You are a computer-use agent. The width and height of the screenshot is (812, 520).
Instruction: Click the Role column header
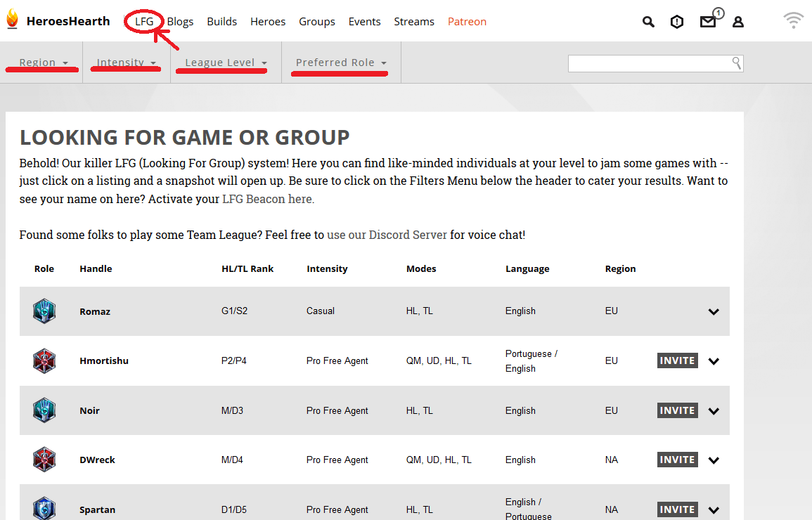(x=44, y=268)
